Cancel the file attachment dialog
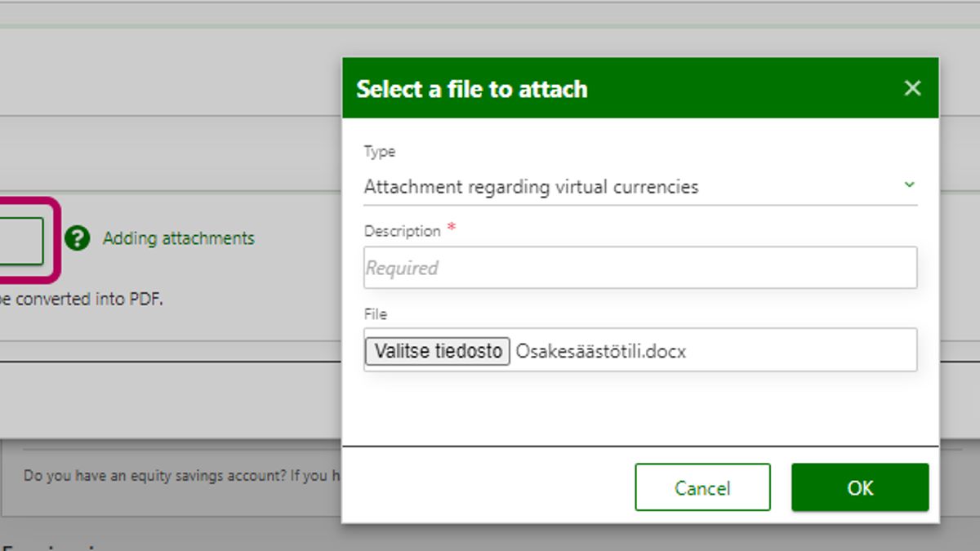This screenshot has width=980, height=551. click(702, 487)
